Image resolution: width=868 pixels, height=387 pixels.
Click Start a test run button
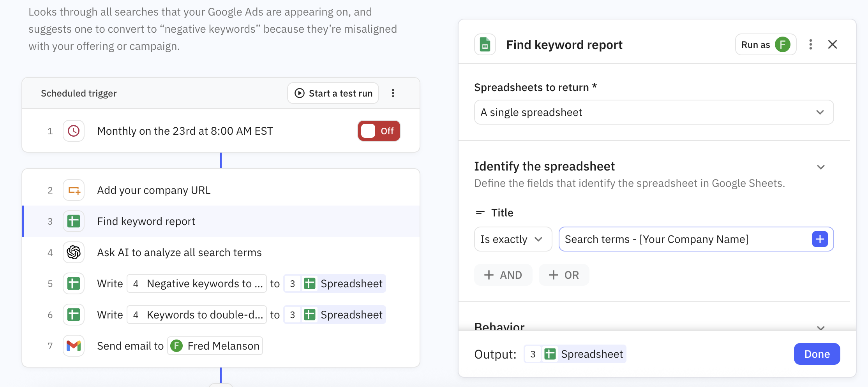[333, 93]
